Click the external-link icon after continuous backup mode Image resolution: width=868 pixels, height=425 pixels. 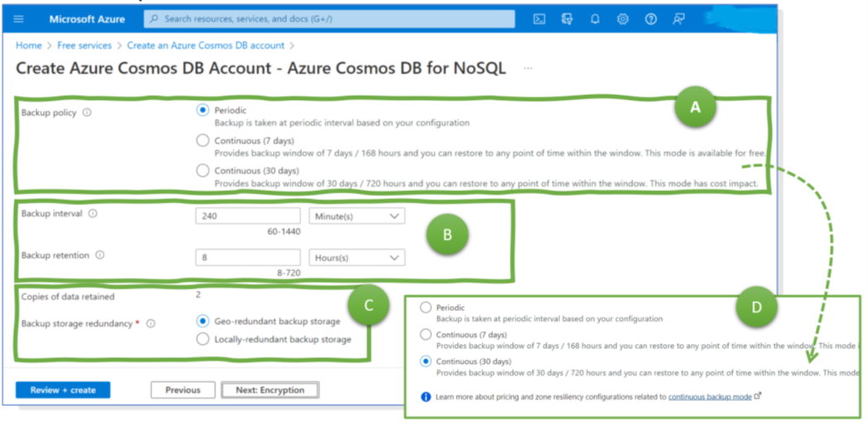(x=759, y=396)
